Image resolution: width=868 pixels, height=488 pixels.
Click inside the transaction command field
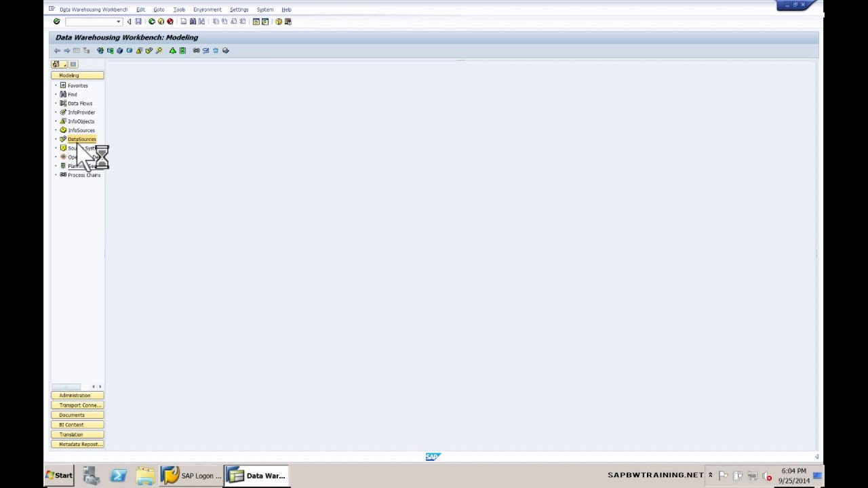click(91, 22)
